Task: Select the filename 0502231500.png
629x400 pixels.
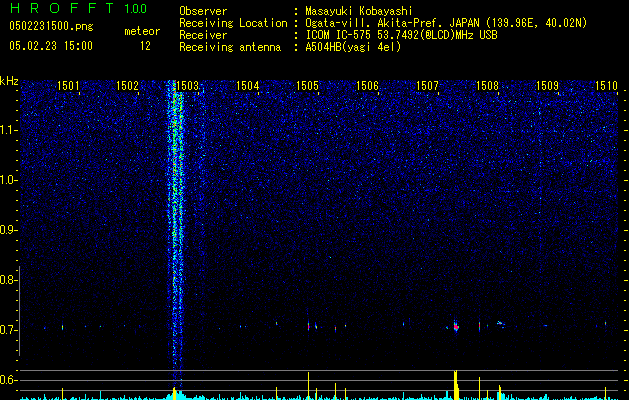Action: click(51, 26)
